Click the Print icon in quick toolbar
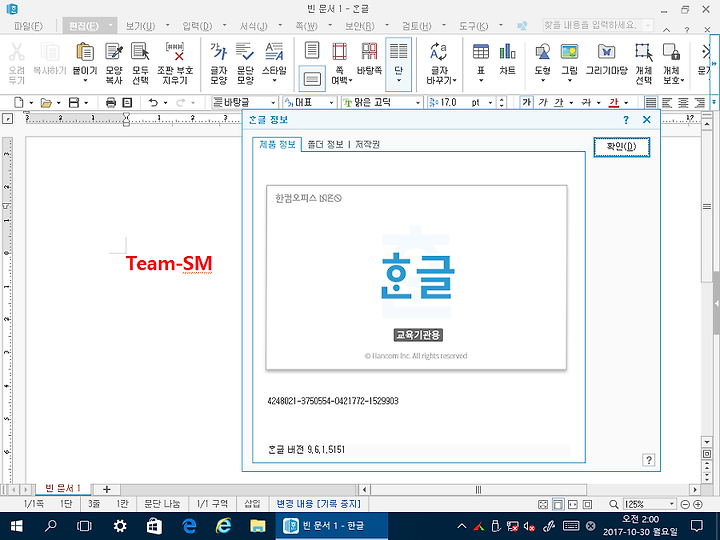Screen dimensions: 720x540 (x=111, y=102)
